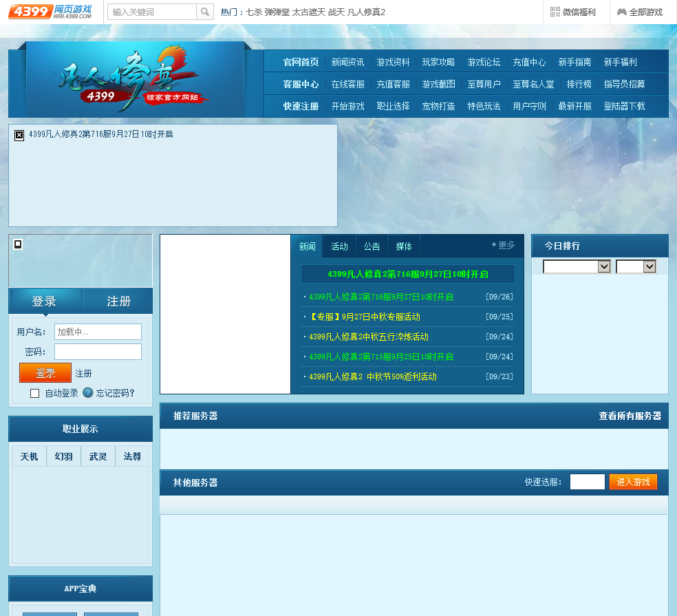Show the 法尊 profession tab
The width and height of the screenshot is (677, 616).
coord(132,456)
